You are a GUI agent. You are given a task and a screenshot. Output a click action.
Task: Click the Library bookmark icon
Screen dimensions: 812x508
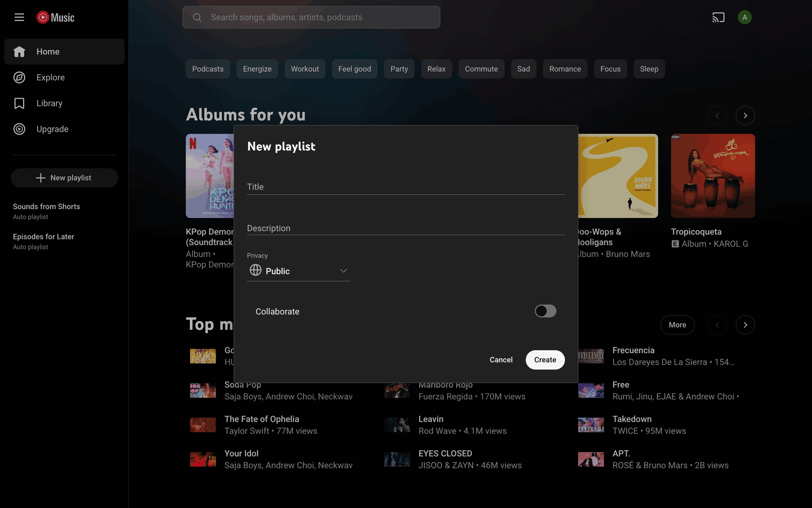coord(19,103)
